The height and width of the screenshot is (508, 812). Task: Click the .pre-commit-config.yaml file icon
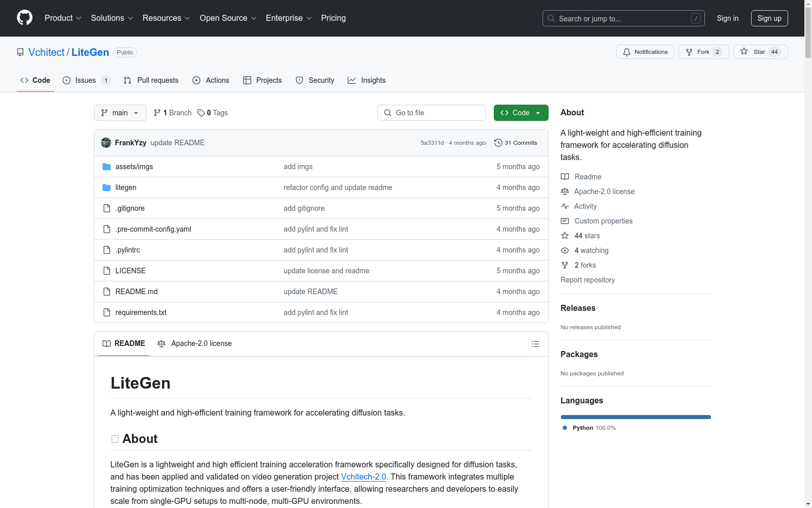tap(107, 229)
